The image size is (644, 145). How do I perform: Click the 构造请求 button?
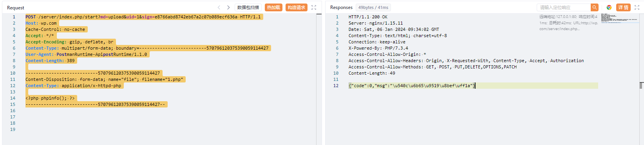click(x=297, y=7)
